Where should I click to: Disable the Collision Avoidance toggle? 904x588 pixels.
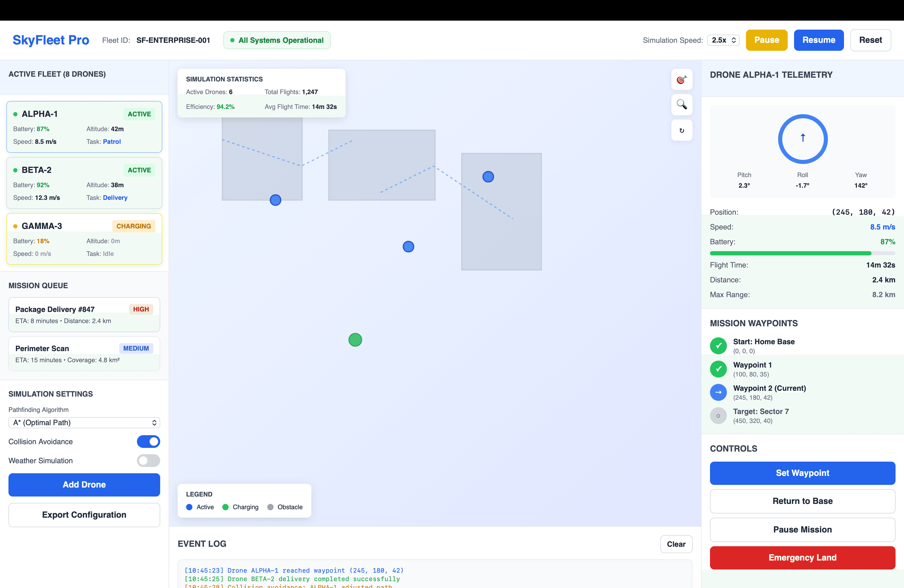point(148,441)
